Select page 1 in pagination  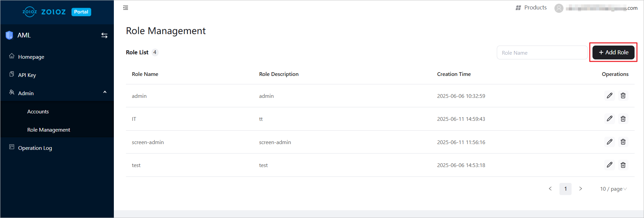565,189
